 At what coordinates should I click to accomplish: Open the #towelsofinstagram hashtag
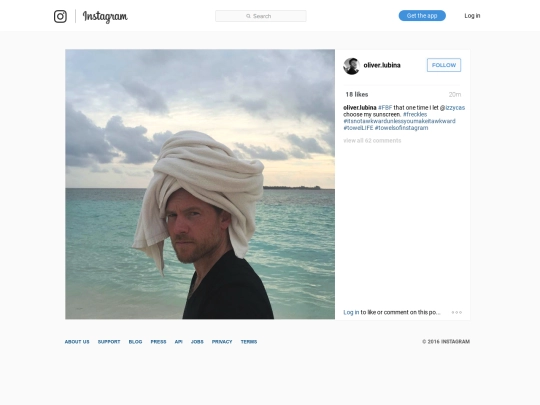[x=402, y=128]
